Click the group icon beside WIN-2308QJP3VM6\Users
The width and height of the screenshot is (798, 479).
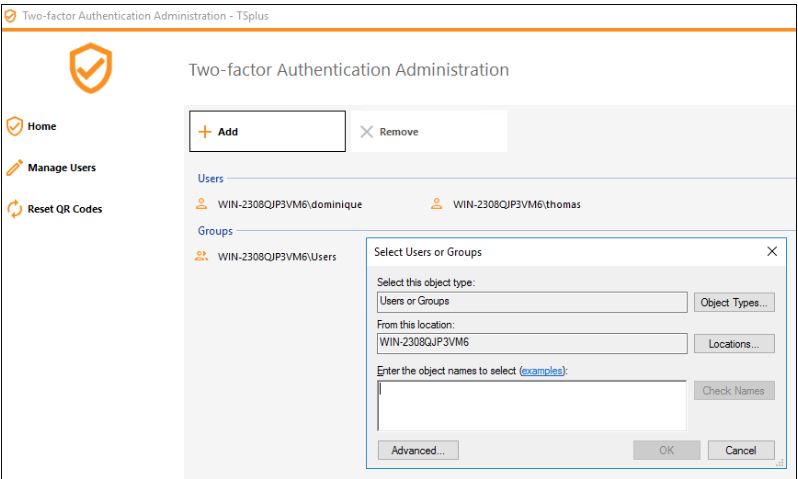(202, 256)
